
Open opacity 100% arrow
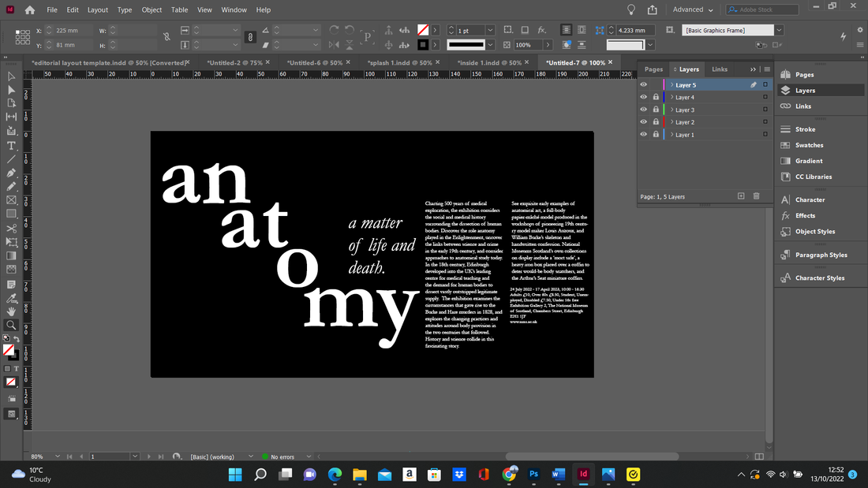pyautogui.click(x=548, y=45)
